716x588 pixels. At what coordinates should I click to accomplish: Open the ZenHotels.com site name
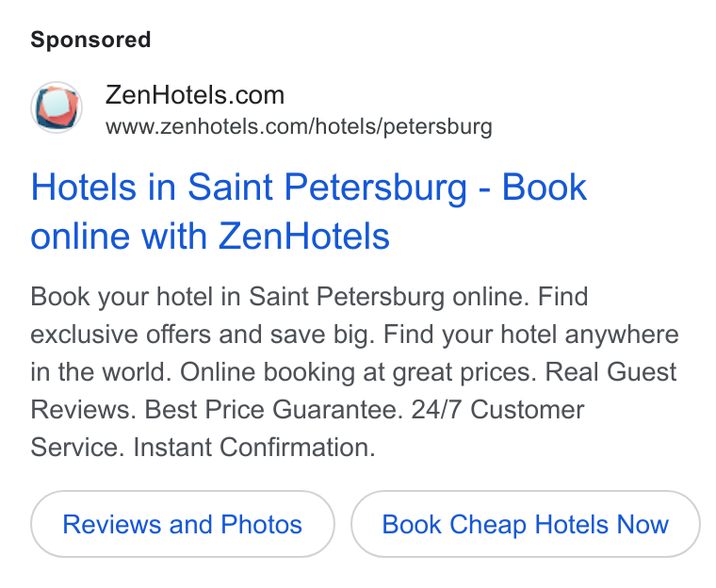pos(195,95)
